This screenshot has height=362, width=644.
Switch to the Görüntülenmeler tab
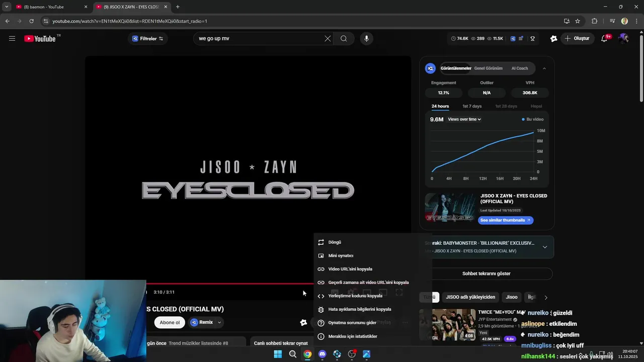(x=456, y=68)
